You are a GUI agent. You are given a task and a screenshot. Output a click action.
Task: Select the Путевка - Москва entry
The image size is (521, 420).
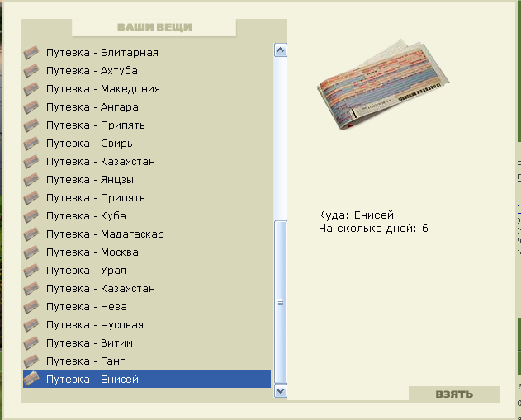click(147, 252)
